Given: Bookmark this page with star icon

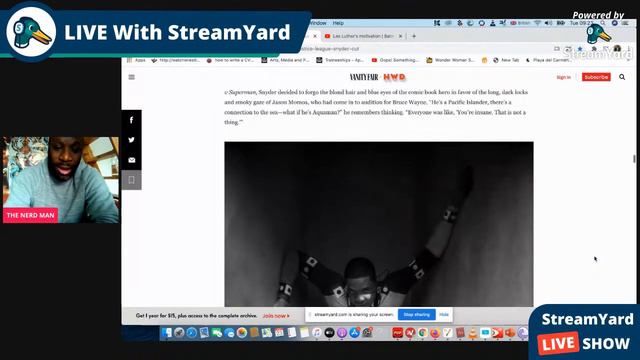Looking at the screenshot, I should pos(580,49).
